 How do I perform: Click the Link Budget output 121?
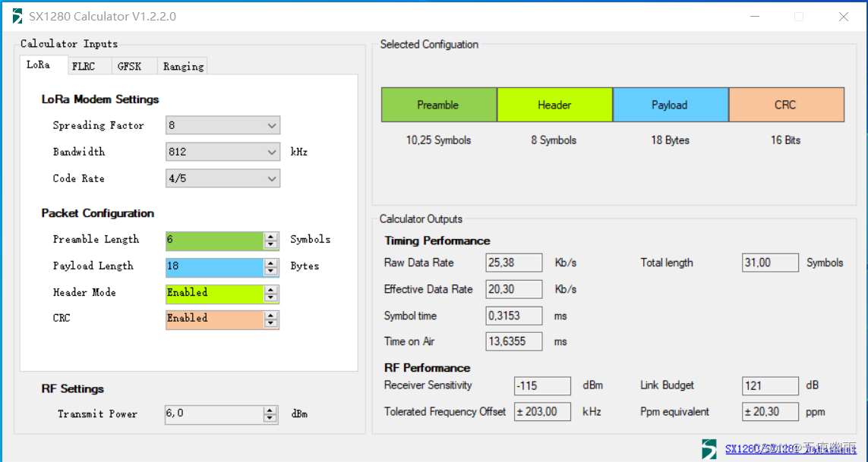coord(770,385)
